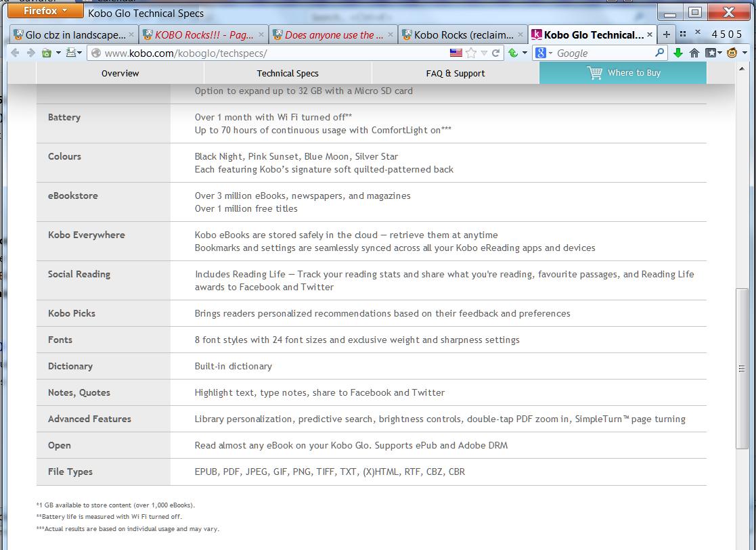Open the FAQ & Support link
Image resolution: width=756 pixels, height=550 pixels.
[455, 73]
